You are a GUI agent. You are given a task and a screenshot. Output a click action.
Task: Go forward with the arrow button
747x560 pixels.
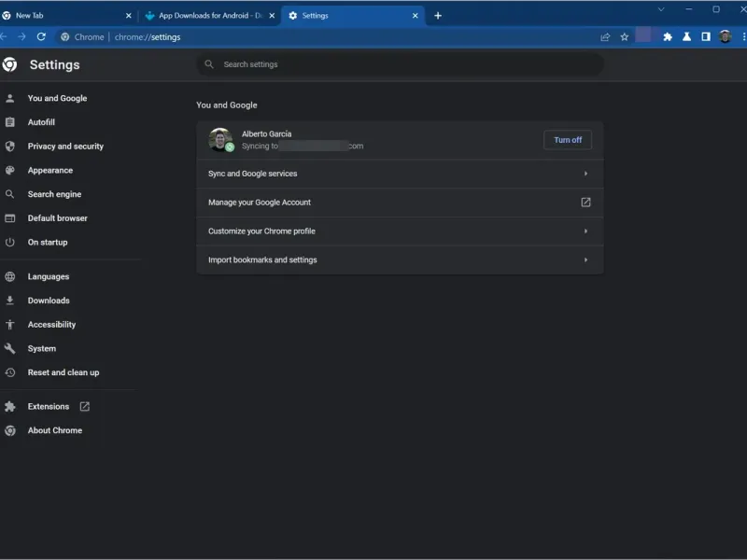click(21, 36)
